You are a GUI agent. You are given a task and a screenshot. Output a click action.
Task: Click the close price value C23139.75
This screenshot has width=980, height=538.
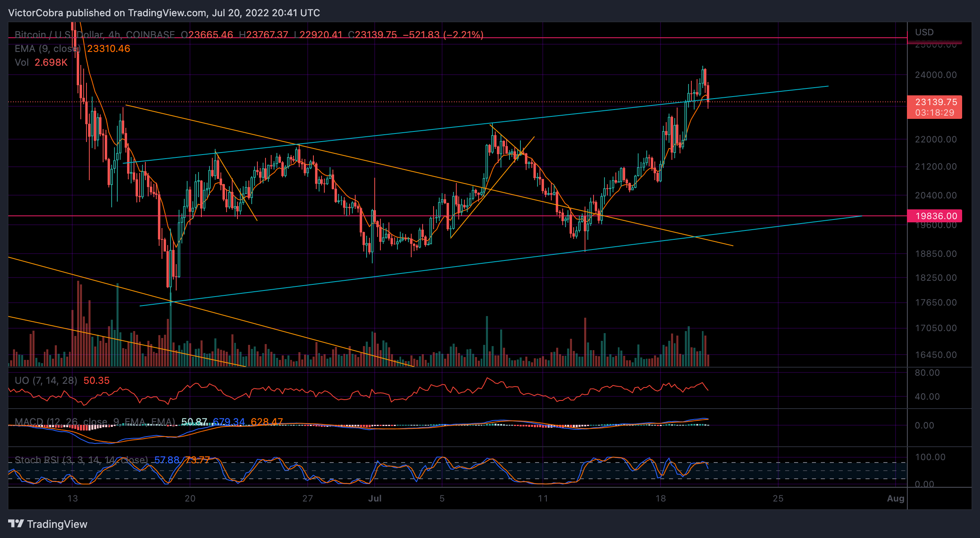tap(372, 35)
